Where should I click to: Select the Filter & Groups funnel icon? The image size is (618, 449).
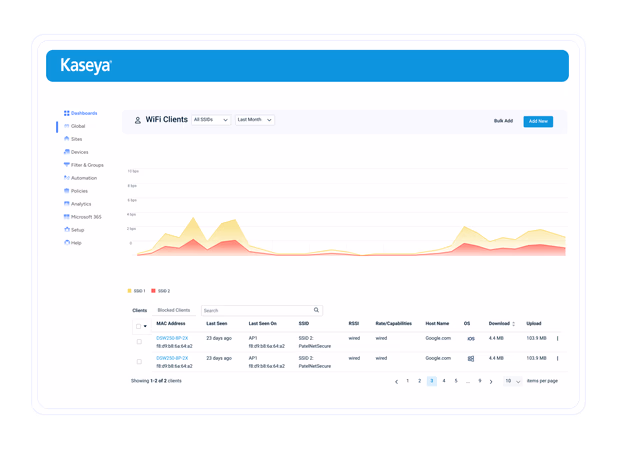(x=67, y=165)
